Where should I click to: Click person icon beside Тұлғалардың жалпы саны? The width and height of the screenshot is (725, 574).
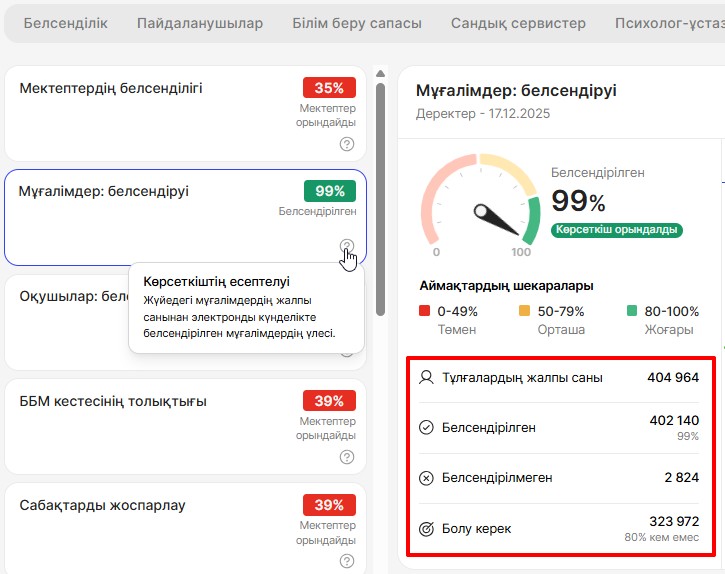pyautogui.click(x=426, y=378)
